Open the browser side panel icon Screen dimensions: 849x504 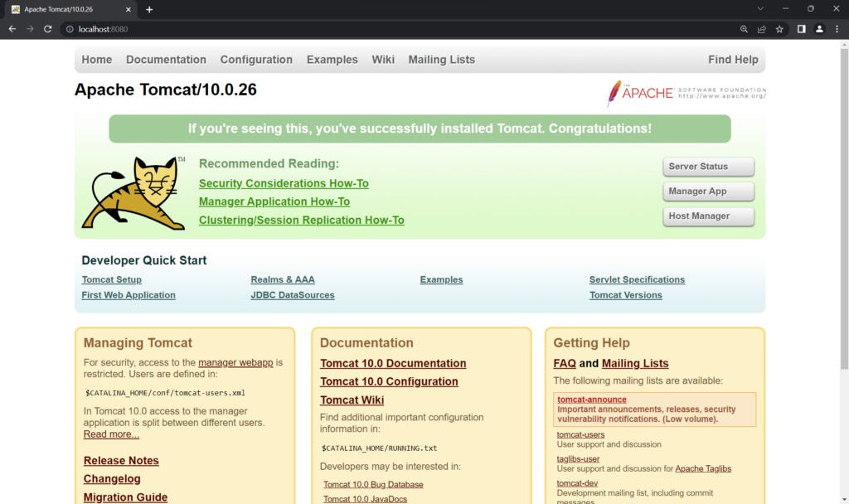[x=802, y=29]
